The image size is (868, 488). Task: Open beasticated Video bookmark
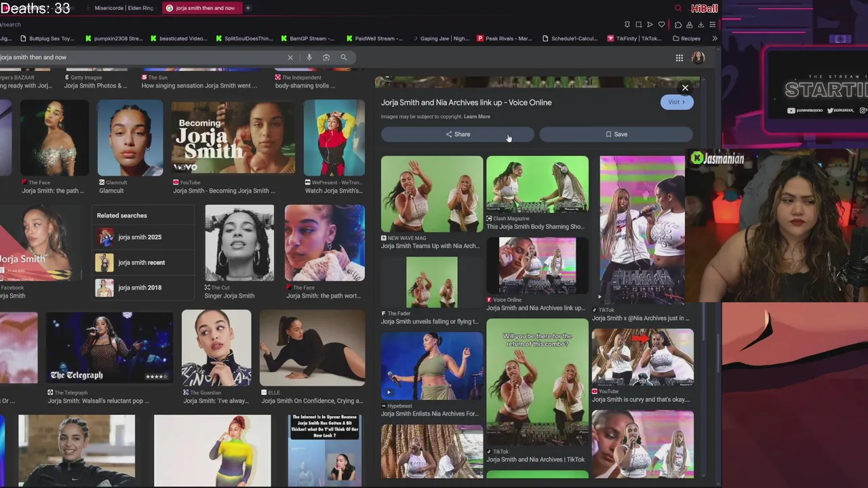179,39
